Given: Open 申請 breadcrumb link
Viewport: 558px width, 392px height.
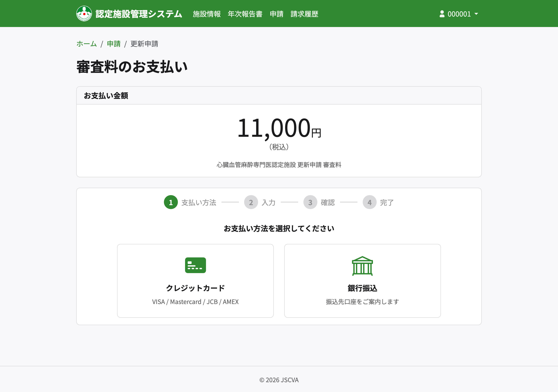Looking at the screenshot, I should 114,44.
